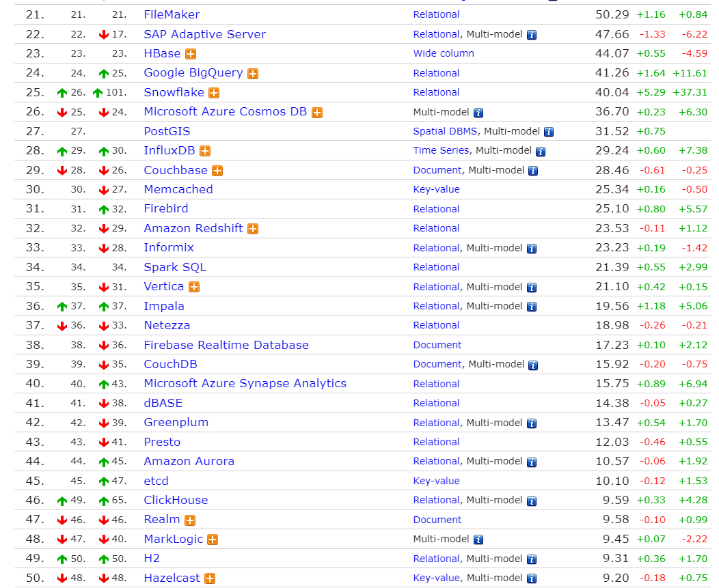Open the SAP Adaptive Server link
719x588 pixels.
coord(205,34)
